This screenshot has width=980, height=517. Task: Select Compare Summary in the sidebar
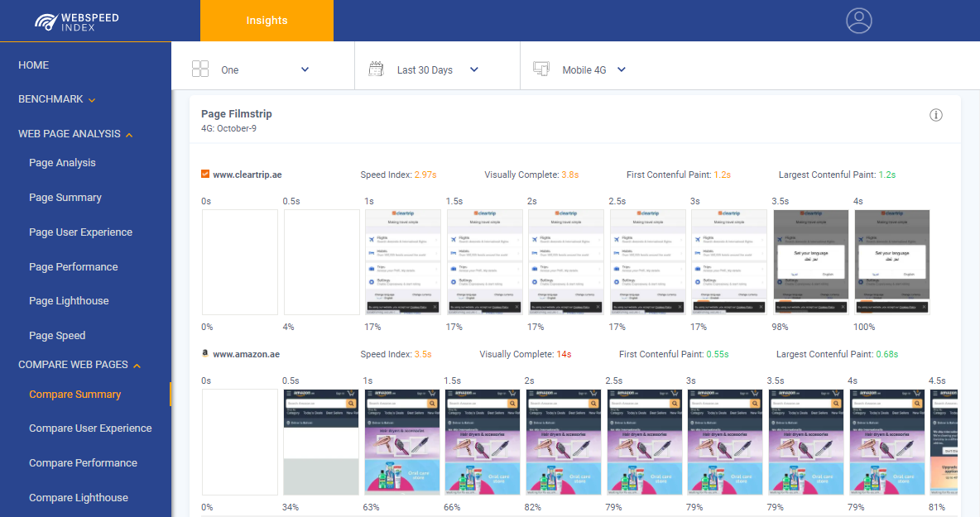point(75,395)
